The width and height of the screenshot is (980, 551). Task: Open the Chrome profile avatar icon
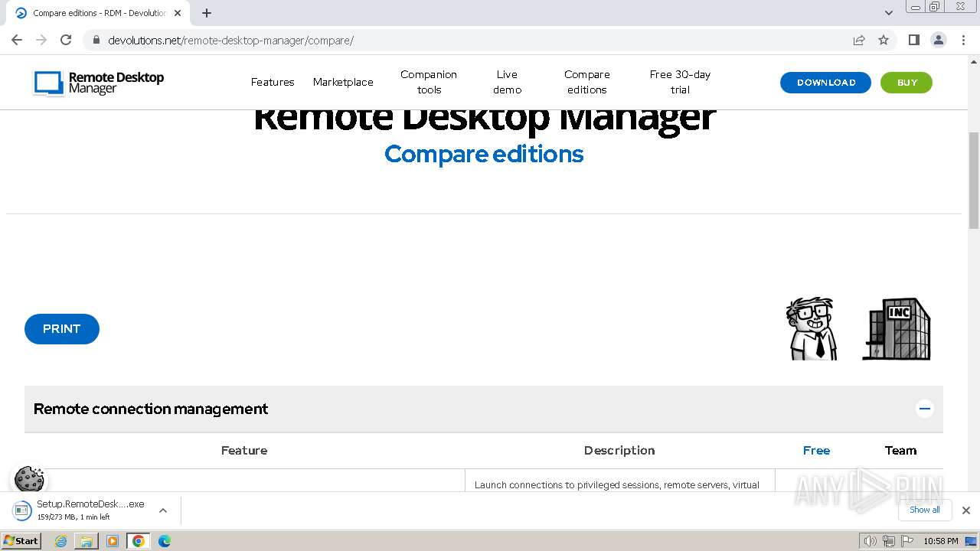tap(939, 40)
